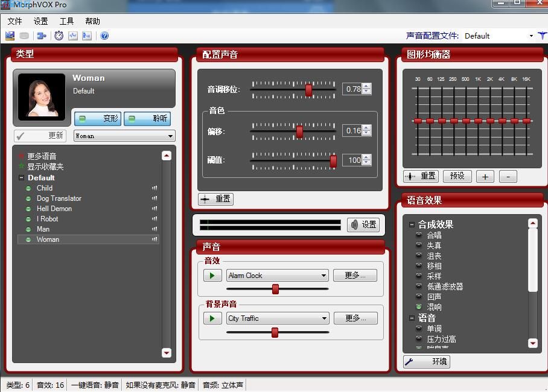Click the 音调移位 pitch slider handle

308,89
